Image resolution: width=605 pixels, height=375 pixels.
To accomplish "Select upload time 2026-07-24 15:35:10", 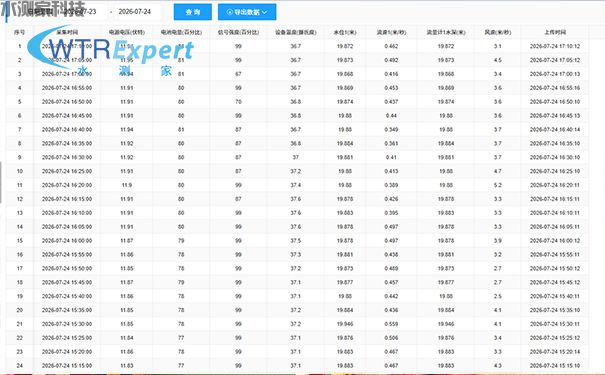I will coord(555,310).
